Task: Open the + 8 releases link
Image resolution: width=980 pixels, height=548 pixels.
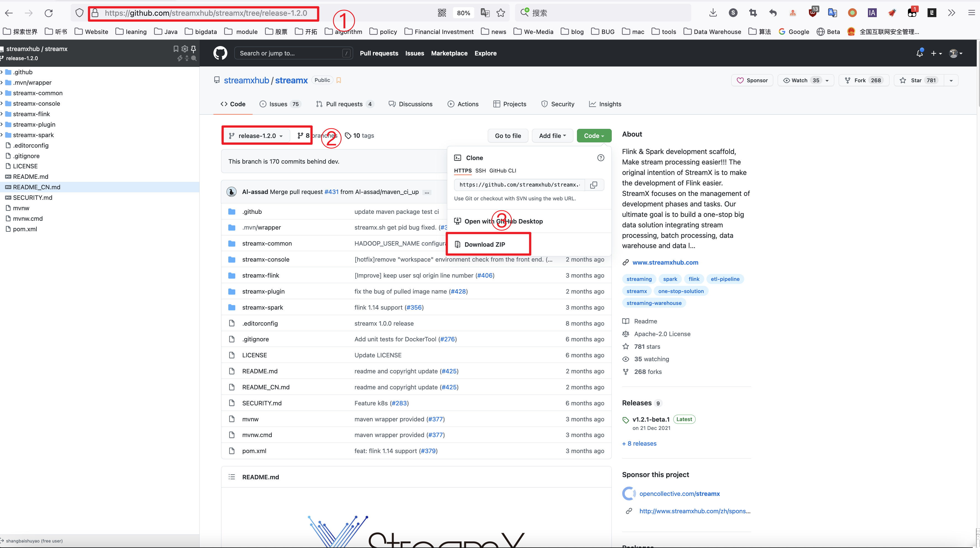Action: tap(639, 443)
